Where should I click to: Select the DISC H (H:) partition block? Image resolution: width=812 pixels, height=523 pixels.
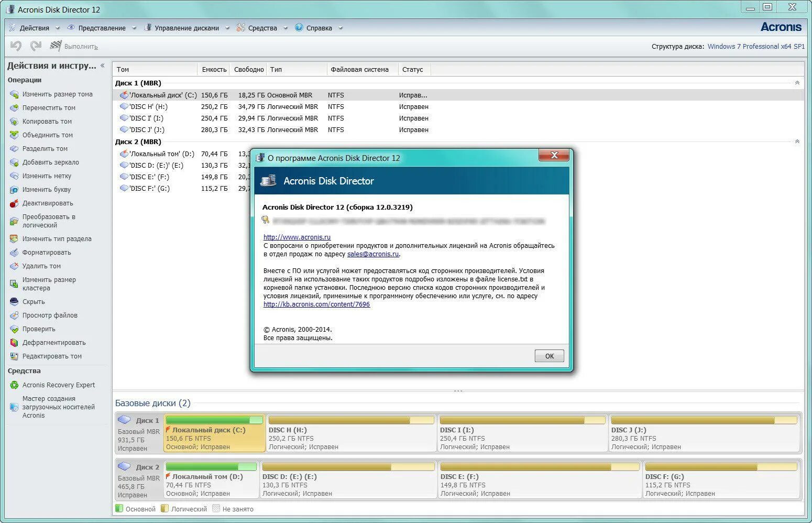351,433
